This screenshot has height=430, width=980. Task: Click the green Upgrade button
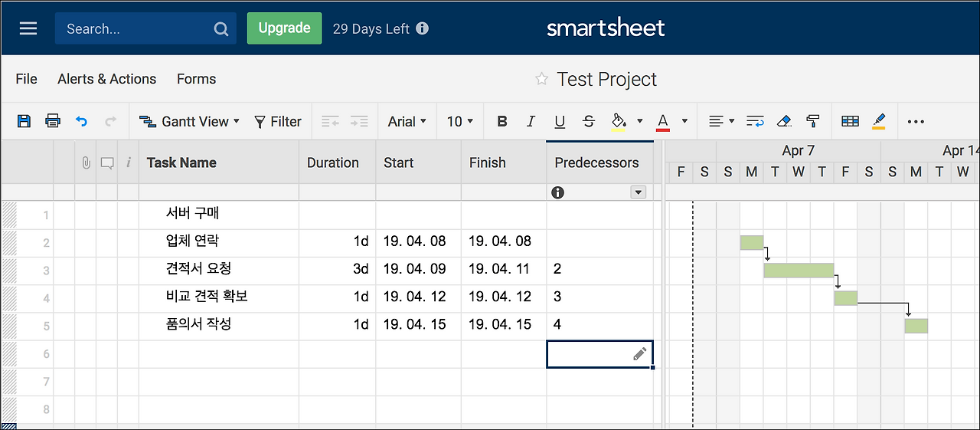[284, 28]
